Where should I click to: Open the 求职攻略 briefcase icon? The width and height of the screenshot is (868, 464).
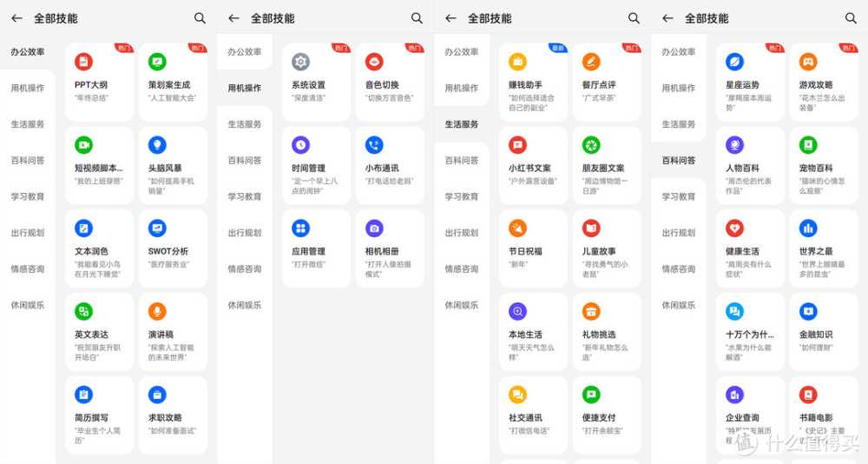157,394
